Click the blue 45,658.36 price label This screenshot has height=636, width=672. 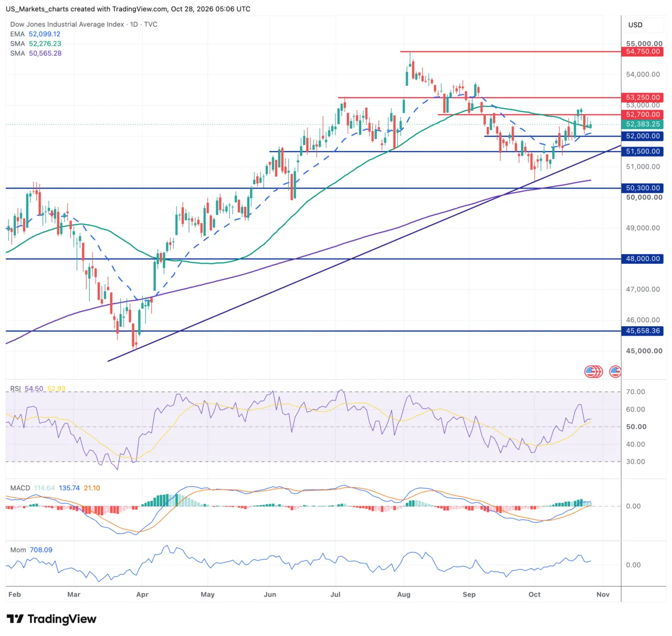(643, 331)
